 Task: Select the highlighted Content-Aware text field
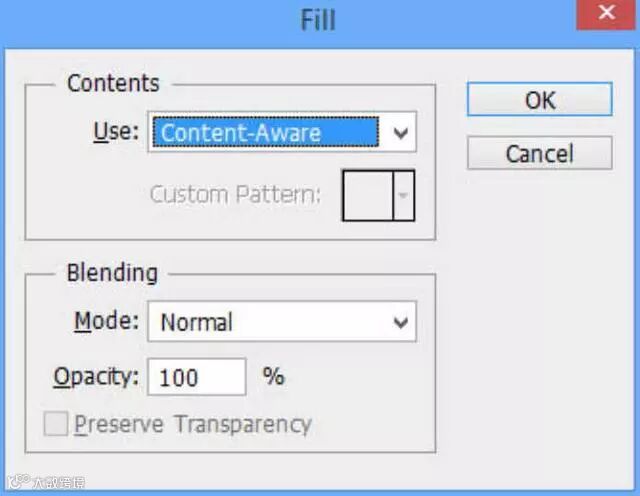[266, 132]
